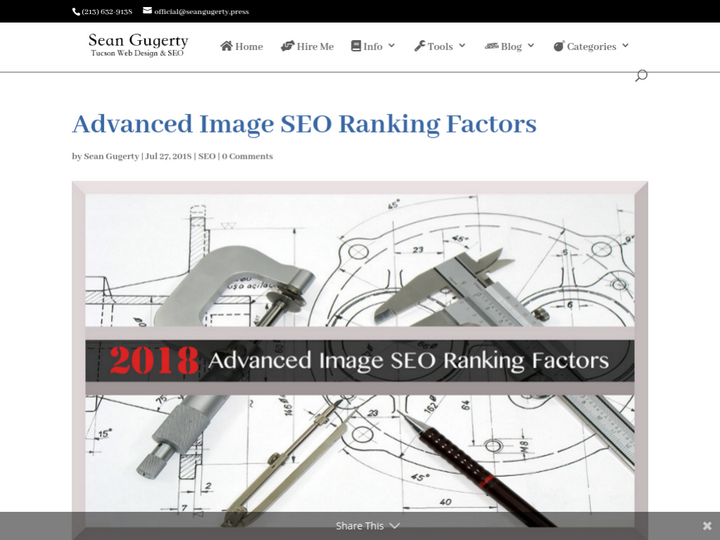Screen dimensions: 720x540
Task: Open search with the magnifier icon
Action: [641, 75]
